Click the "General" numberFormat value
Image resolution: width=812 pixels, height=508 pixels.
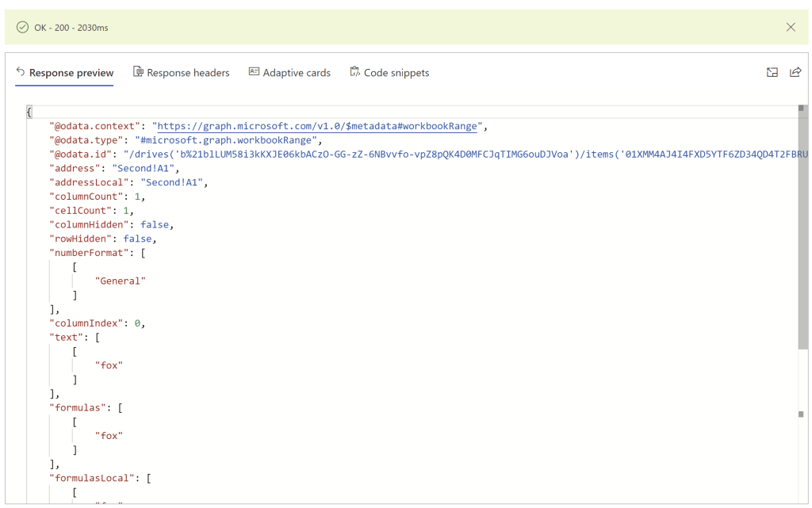click(121, 281)
